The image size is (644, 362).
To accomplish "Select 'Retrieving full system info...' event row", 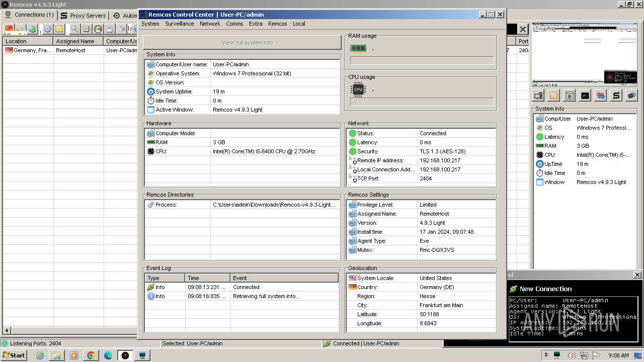I will [x=242, y=296].
